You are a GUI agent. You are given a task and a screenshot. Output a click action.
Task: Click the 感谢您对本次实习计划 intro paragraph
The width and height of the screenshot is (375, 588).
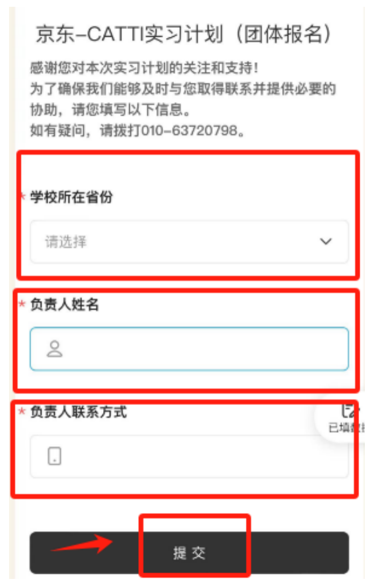tap(183, 99)
